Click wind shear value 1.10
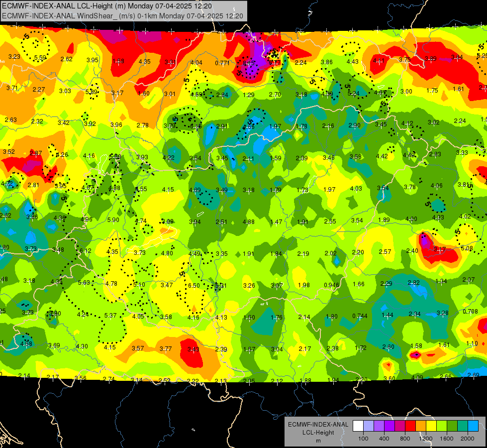The width and height of the screenshot is (487, 448). coord(472,343)
